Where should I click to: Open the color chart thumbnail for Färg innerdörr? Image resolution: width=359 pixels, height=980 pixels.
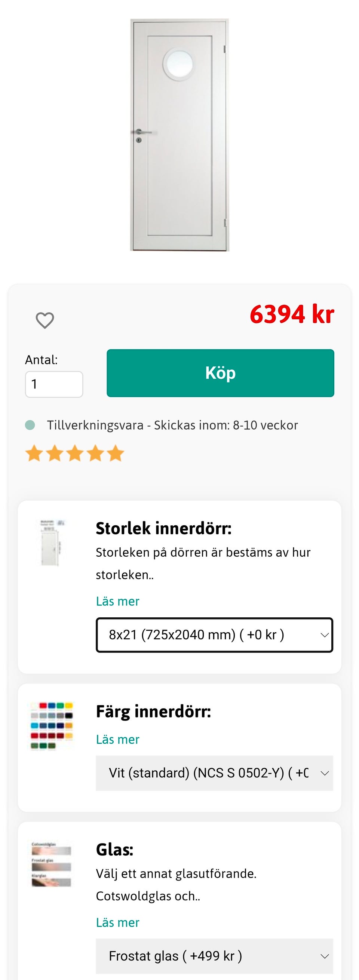[51, 725]
